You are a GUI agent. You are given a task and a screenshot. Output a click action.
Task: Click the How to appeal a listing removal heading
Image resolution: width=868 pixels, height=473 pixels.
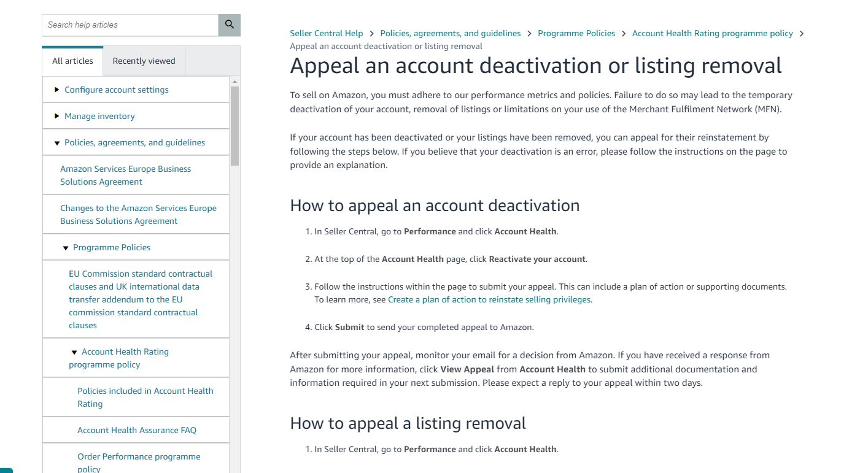click(408, 423)
